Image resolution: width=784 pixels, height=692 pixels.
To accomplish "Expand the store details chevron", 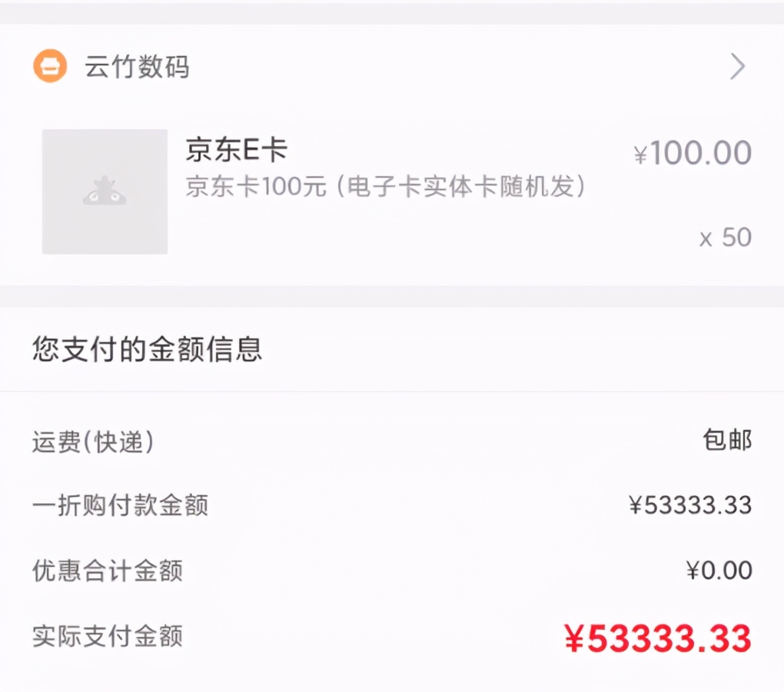I will (736, 67).
